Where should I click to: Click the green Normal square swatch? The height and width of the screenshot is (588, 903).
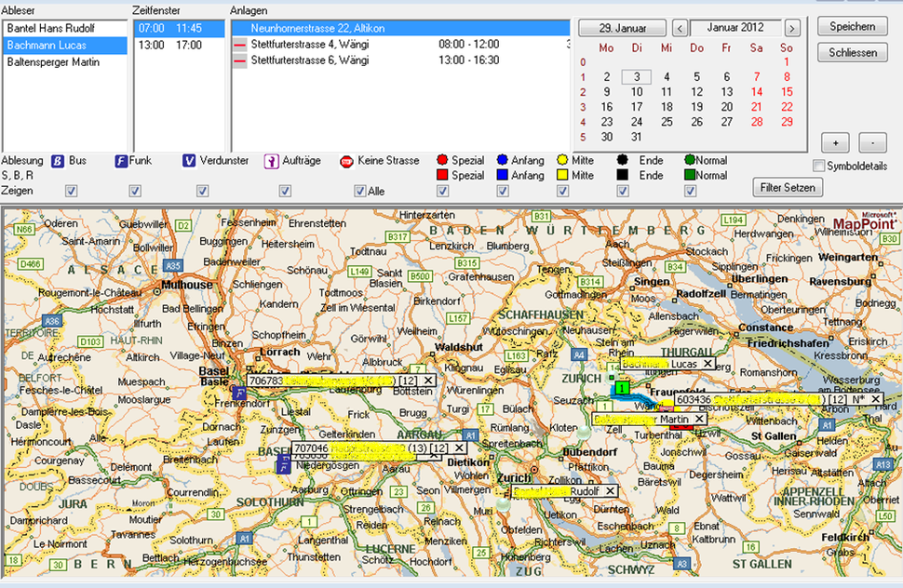pos(690,175)
